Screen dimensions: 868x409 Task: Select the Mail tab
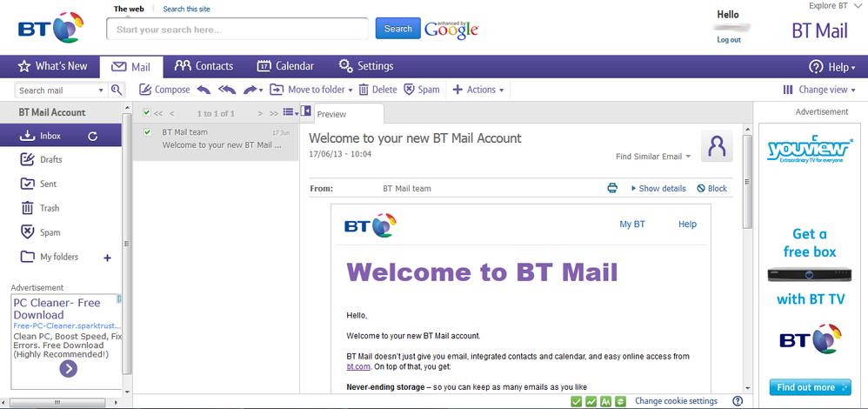[x=131, y=67]
